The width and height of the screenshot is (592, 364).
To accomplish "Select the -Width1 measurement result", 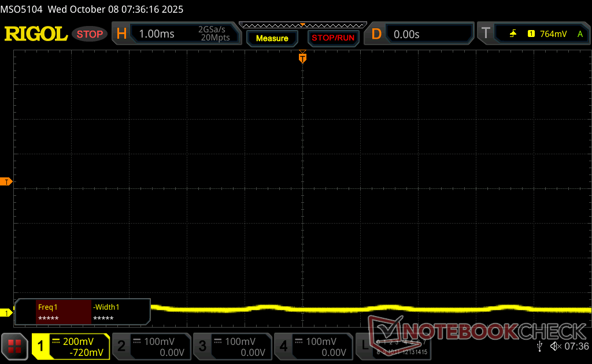I will (120, 313).
